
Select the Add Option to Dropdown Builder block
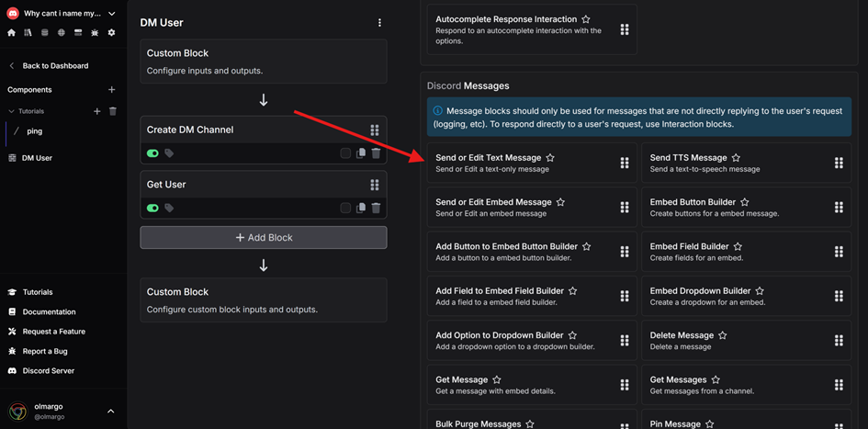[x=532, y=340]
